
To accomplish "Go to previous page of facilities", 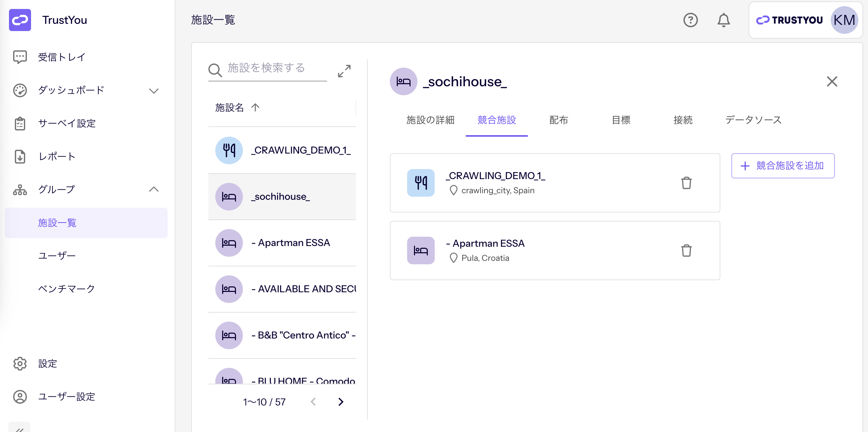I will click(x=313, y=402).
